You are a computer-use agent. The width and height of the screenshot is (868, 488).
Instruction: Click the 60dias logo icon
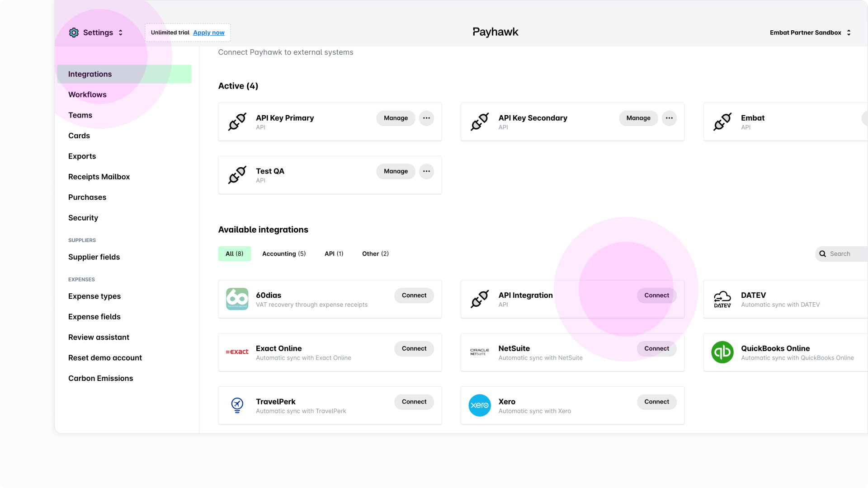[x=237, y=299]
